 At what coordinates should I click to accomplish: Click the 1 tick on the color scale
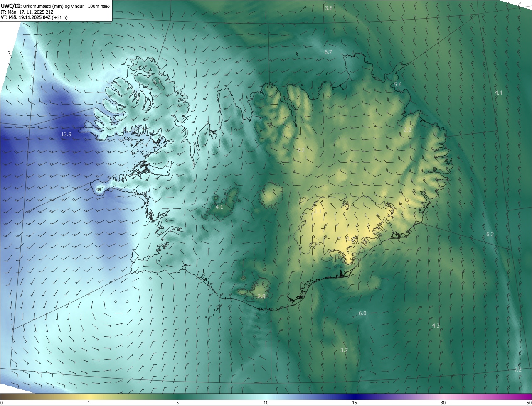[x=89, y=403]
